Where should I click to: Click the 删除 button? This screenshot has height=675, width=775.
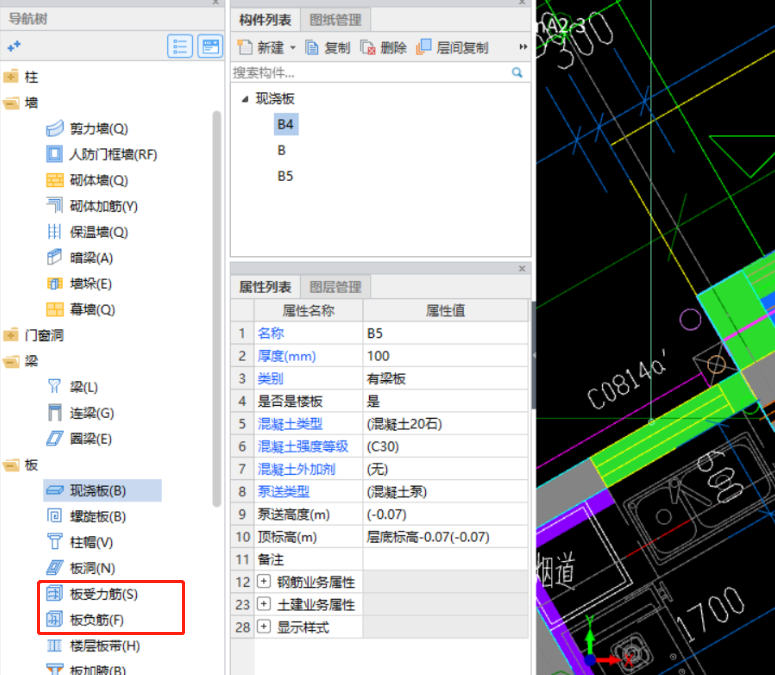(384, 47)
